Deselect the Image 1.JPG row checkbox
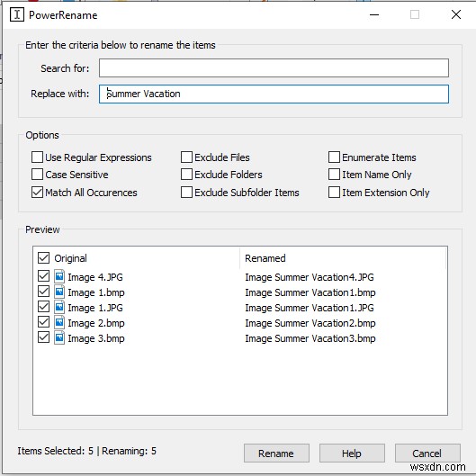 [43, 307]
